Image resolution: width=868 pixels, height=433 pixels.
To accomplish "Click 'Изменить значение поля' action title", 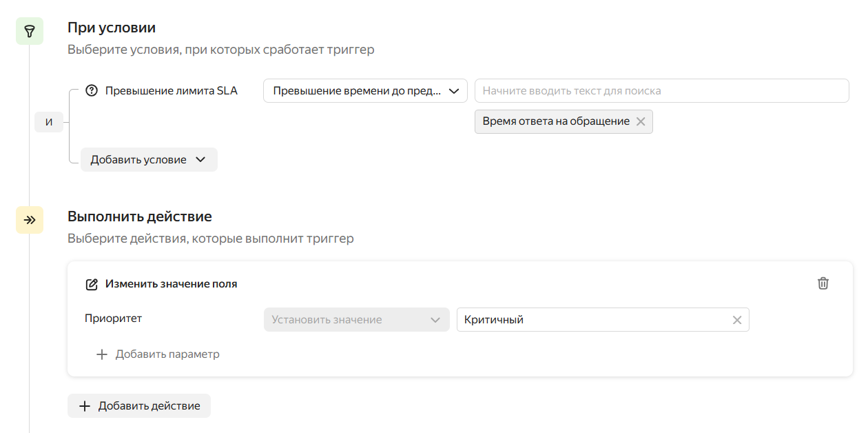I will pyautogui.click(x=171, y=284).
